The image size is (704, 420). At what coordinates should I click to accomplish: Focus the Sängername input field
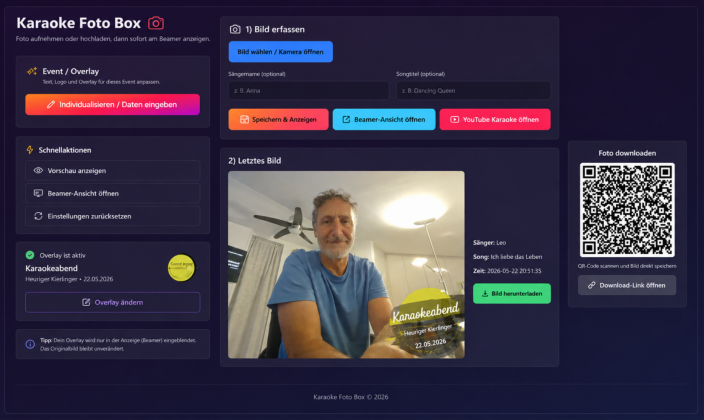[x=308, y=90]
